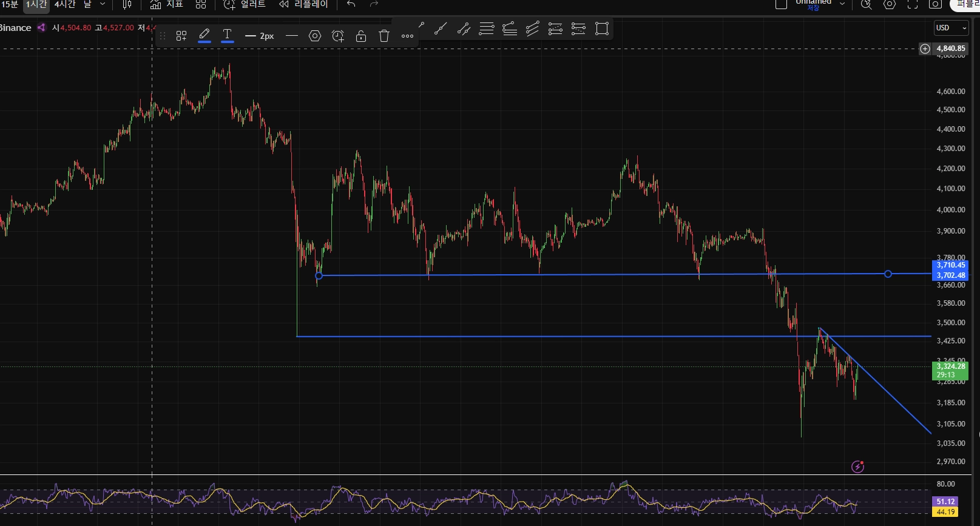Screen dimensions: 980x526
Task: Enter fullscreen mode
Action: [913, 4]
